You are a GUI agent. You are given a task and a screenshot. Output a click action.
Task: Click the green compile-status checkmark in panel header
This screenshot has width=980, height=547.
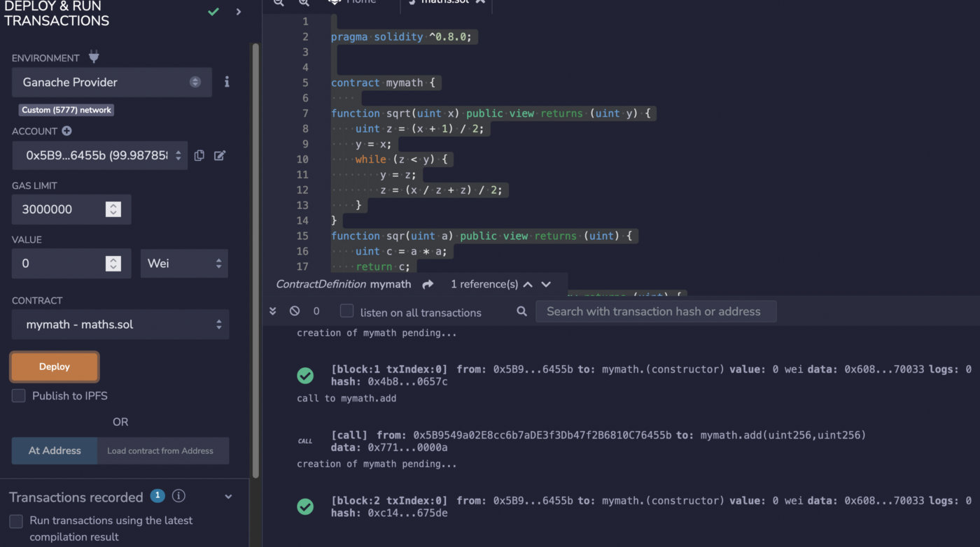pyautogui.click(x=213, y=12)
